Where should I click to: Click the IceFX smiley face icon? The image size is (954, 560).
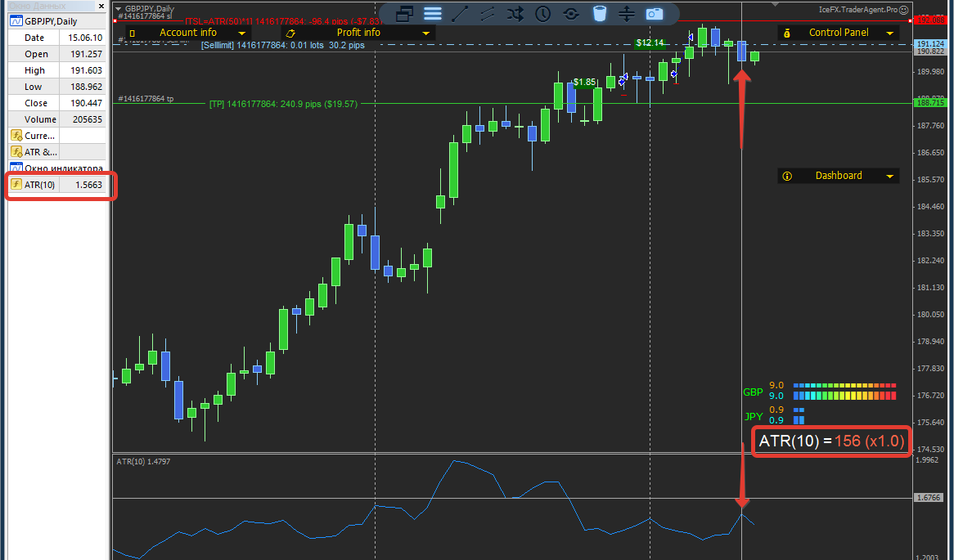click(x=903, y=10)
